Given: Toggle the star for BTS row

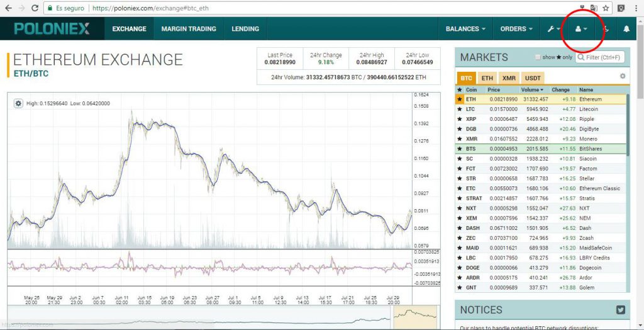Looking at the screenshot, I should pyautogui.click(x=460, y=149).
